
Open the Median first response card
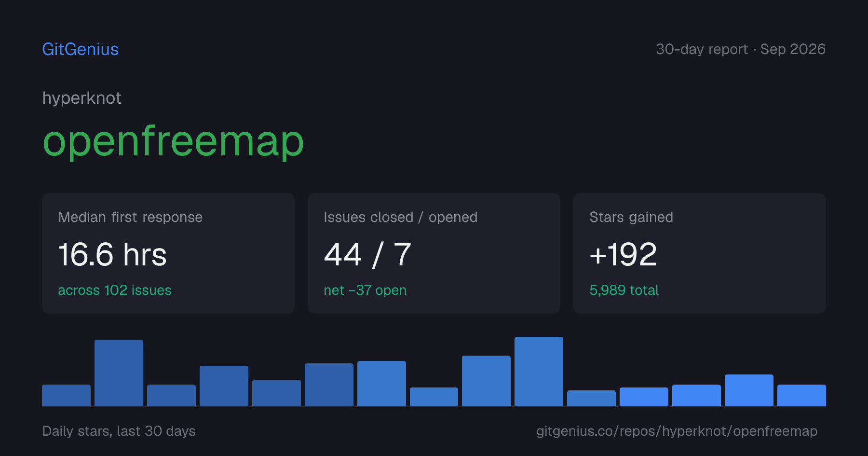(x=168, y=253)
